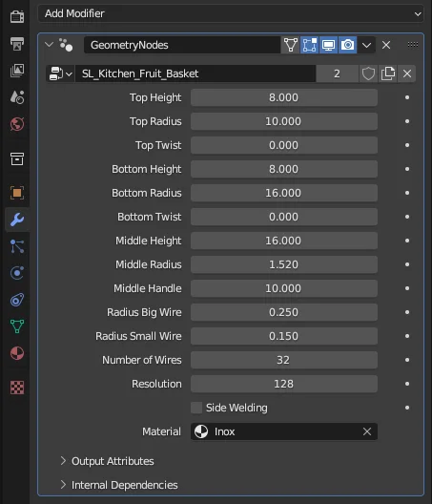Click the Middle Handle value field
The width and height of the screenshot is (432, 504).
[283, 288]
